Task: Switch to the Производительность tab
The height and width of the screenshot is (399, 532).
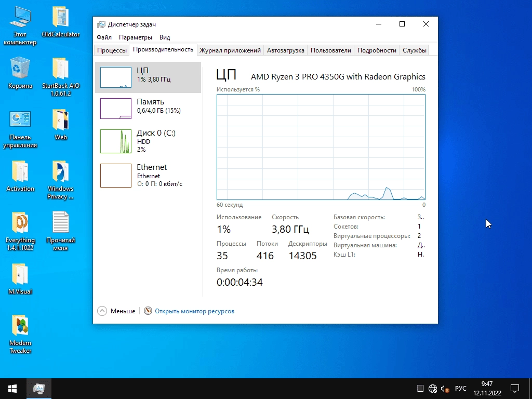Action: (163, 49)
